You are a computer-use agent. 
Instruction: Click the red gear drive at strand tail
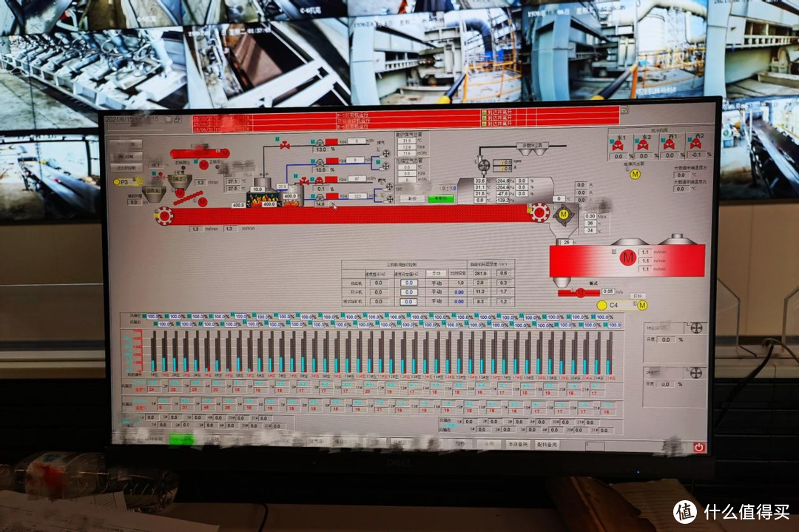tap(539, 212)
